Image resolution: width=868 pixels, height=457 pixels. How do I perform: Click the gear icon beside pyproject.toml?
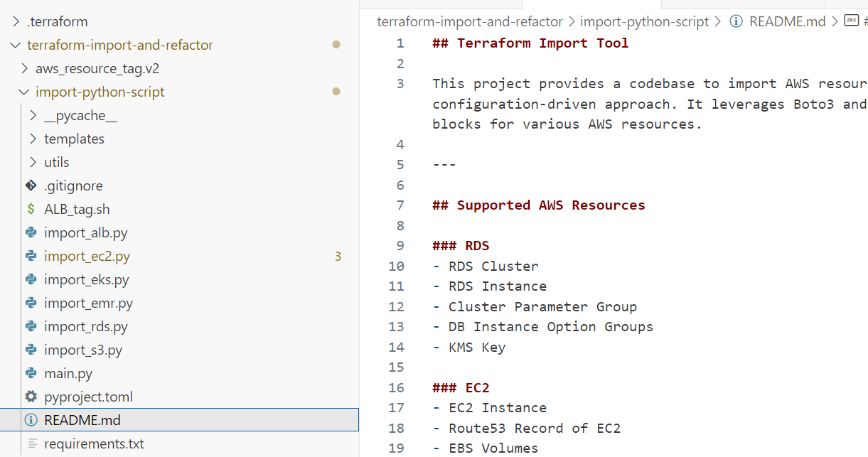click(x=31, y=397)
